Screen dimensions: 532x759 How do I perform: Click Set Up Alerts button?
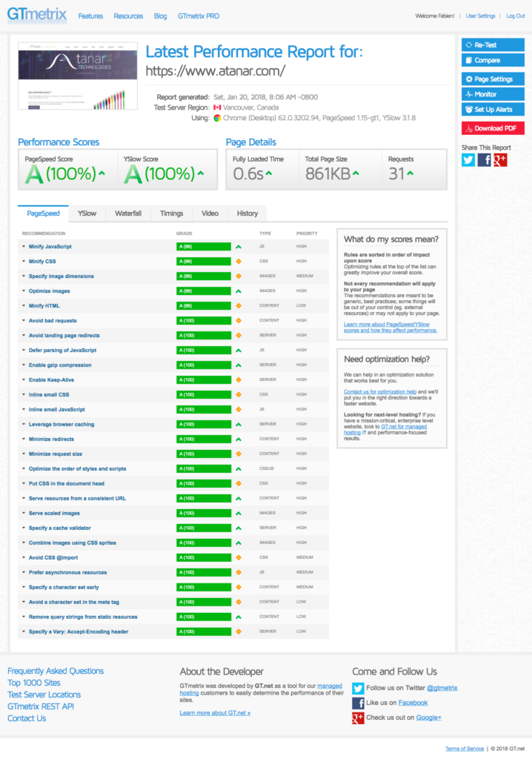tap(493, 110)
